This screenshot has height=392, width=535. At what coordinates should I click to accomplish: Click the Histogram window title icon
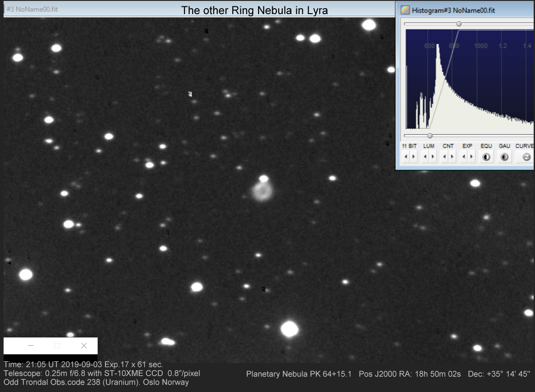[x=405, y=10]
